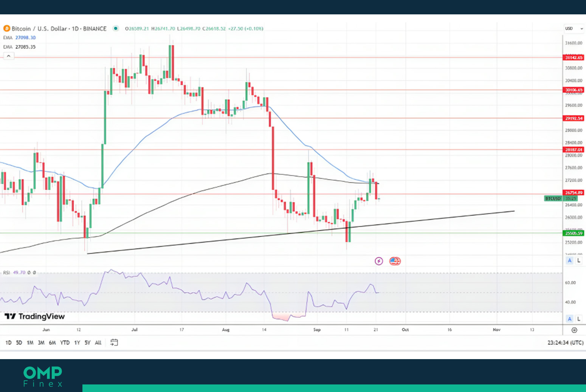
Task: Click the 23:24:34 (UTC) timezone clock
Action: click(565, 342)
